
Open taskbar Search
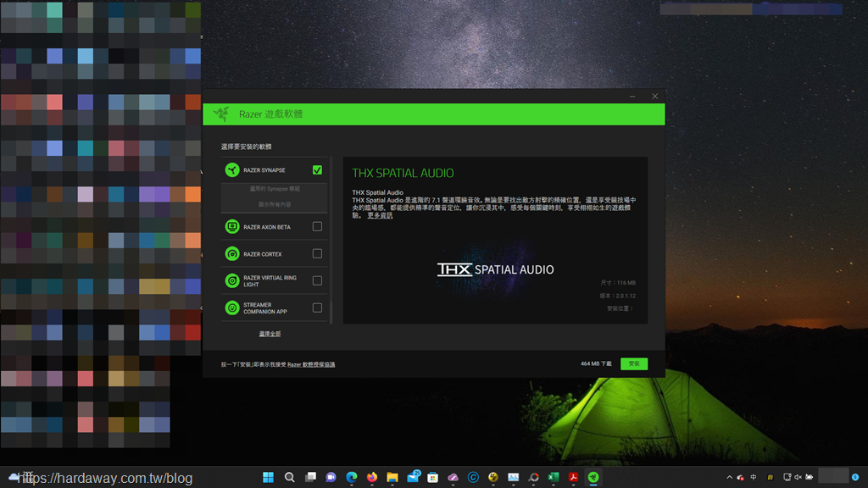290,477
